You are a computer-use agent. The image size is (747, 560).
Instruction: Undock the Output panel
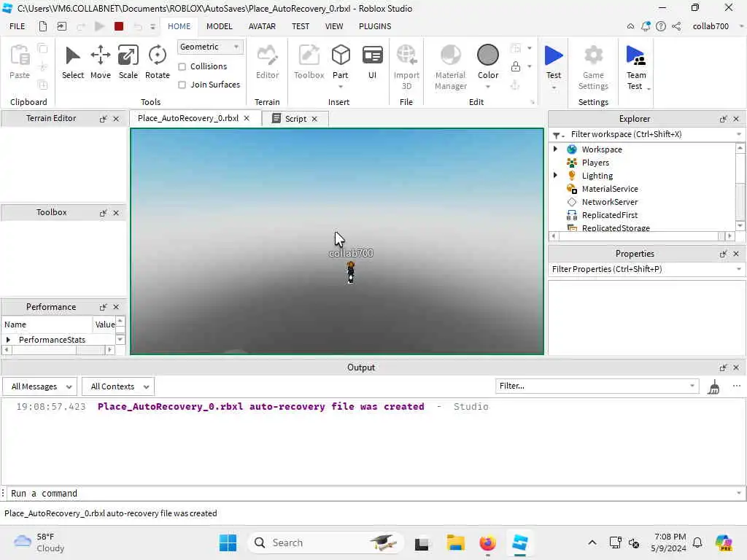[723, 367]
